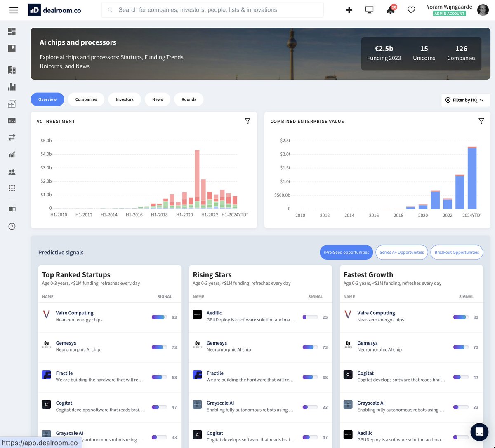The height and width of the screenshot is (448, 495).
Task: Open dashboard grid icon in sidebar
Action: tap(12, 32)
